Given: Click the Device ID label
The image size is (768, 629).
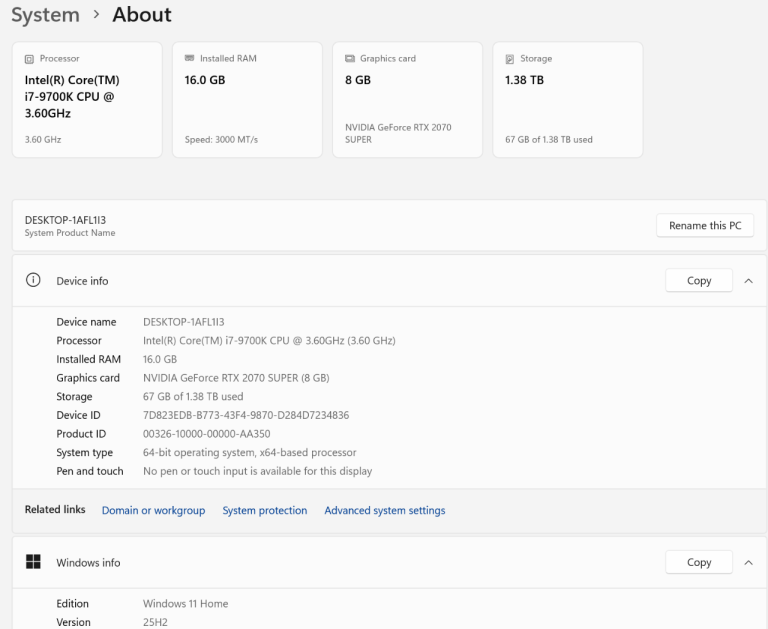Looking at the screenshot, I should (78, 415).
